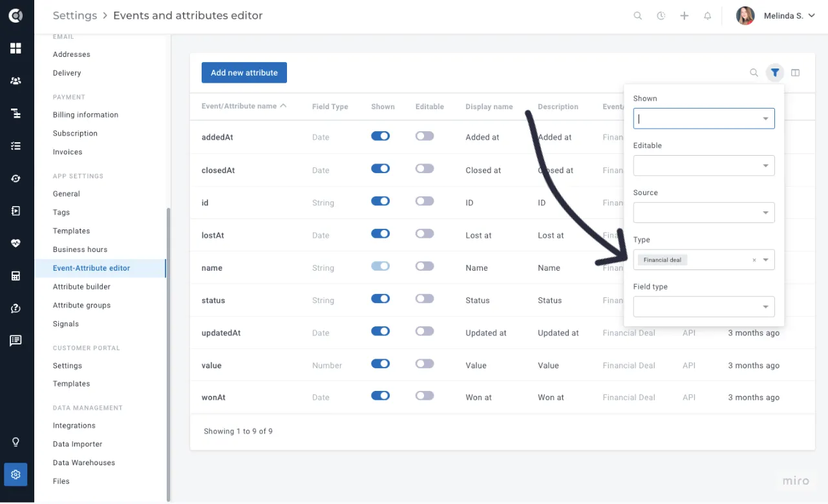Toggle Shown switch for addedAt
The width and height of the screenshot is (828, 504).
(x=381, y=136)
